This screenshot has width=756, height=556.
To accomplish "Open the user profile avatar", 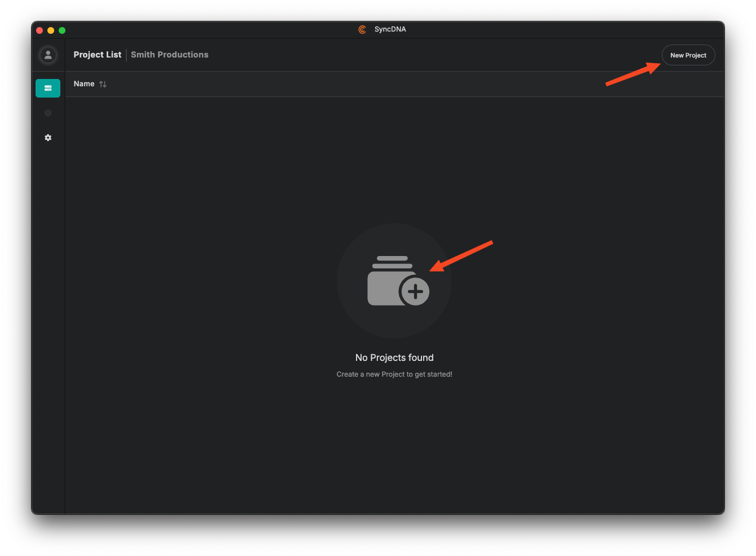I will click(x=48, y=55).
